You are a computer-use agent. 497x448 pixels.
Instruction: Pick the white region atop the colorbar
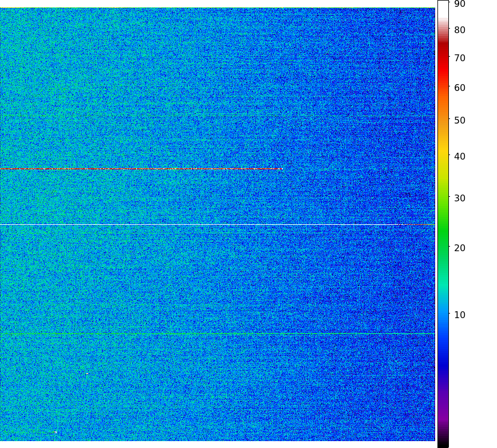click(x=443, y=9)
